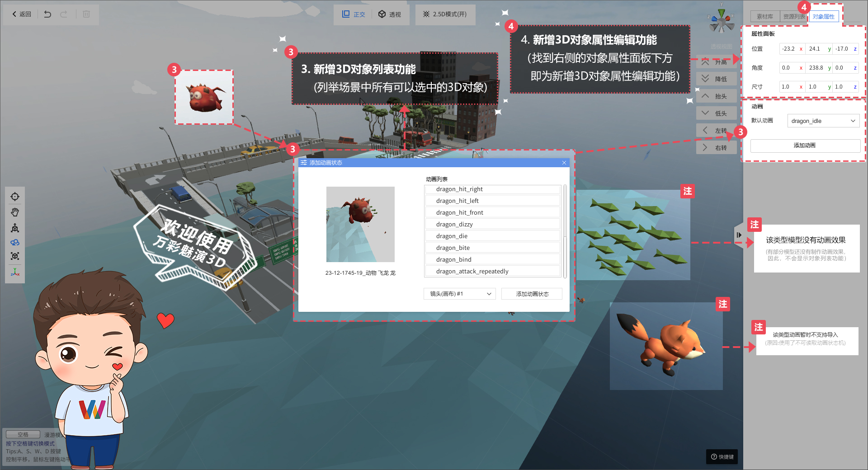Click the 右转 turn right button
The width and height of the screenshot is (868, 470).
tap(717, 147)
